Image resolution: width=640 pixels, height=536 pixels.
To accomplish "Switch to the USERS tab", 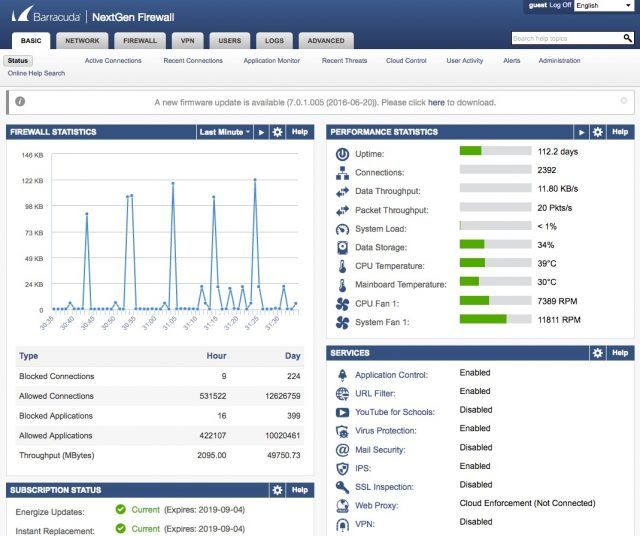I will pos(230,40).
